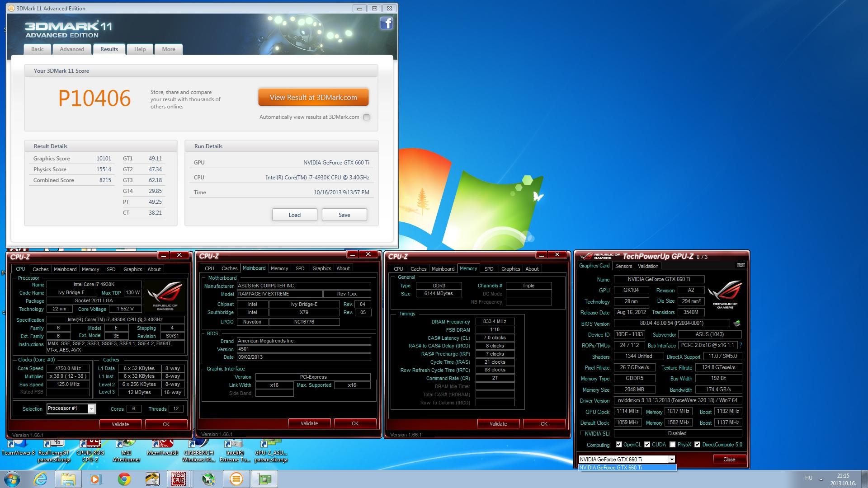Click the Facebook icon in 3DMark
The height and width of the screenshot is (488, 868).
386,23
